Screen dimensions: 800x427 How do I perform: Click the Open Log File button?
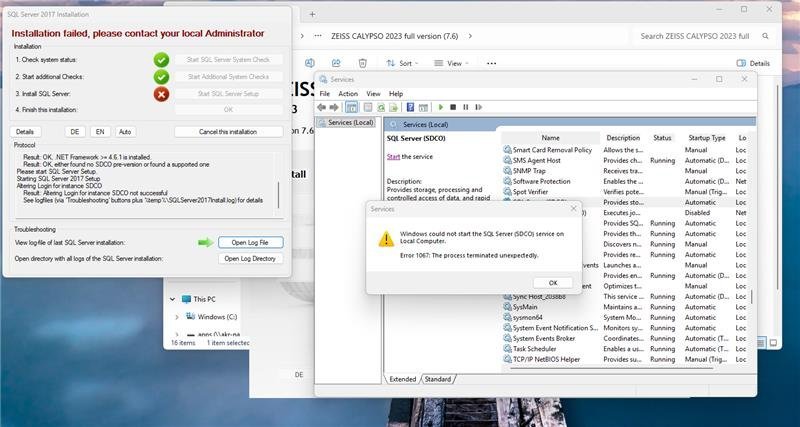point(250,242)
